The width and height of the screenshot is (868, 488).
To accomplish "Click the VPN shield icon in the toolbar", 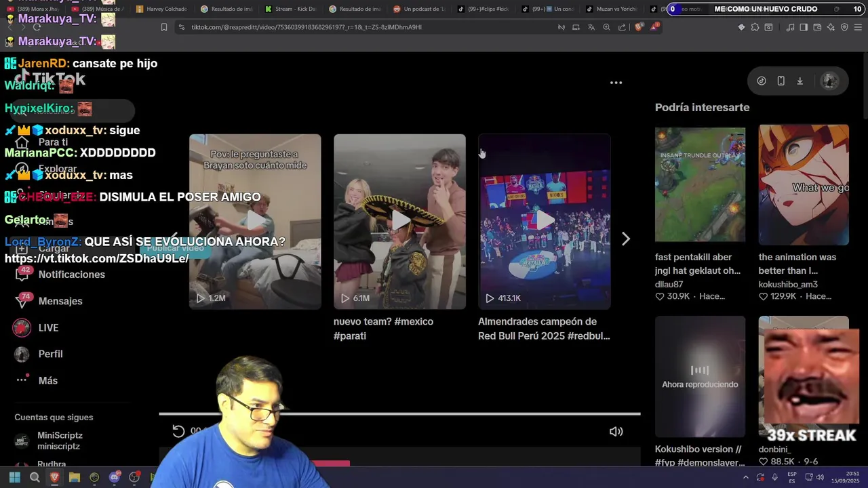I will (x=844, y=27).
